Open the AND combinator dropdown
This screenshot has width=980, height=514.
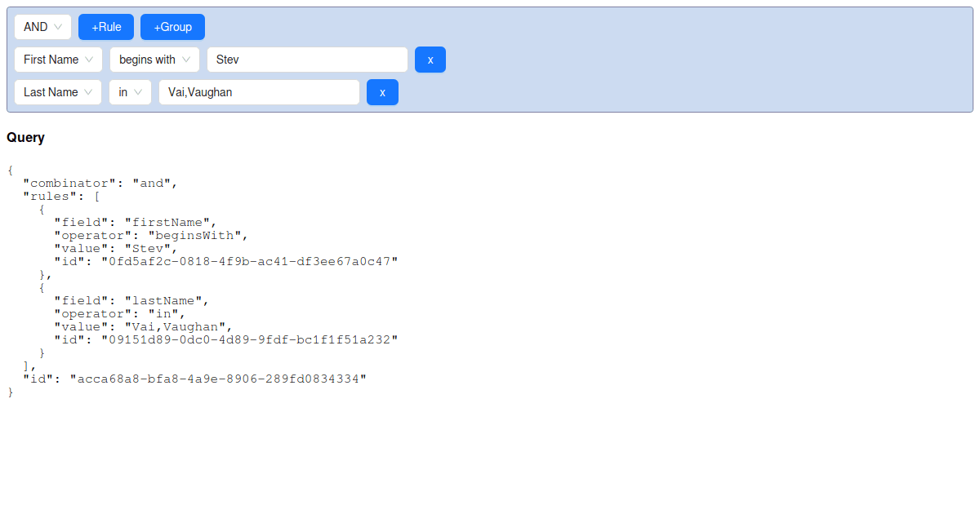tap(41, 26)
